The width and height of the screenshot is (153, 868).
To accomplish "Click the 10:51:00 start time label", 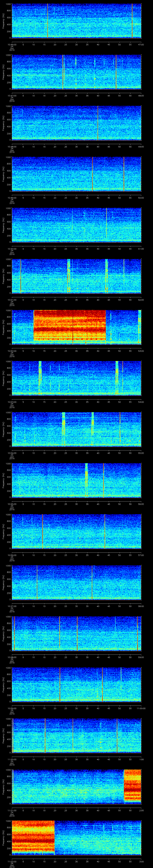I will [12, 300].
